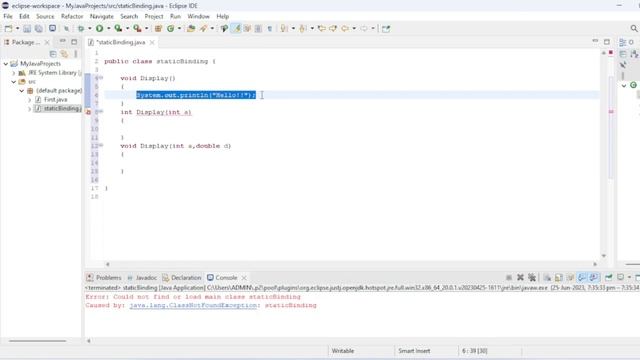Click the Debug bug icon in toolbar
This screenshot has width=640, height=360.
pyautogui.click(x=81, y=28)
